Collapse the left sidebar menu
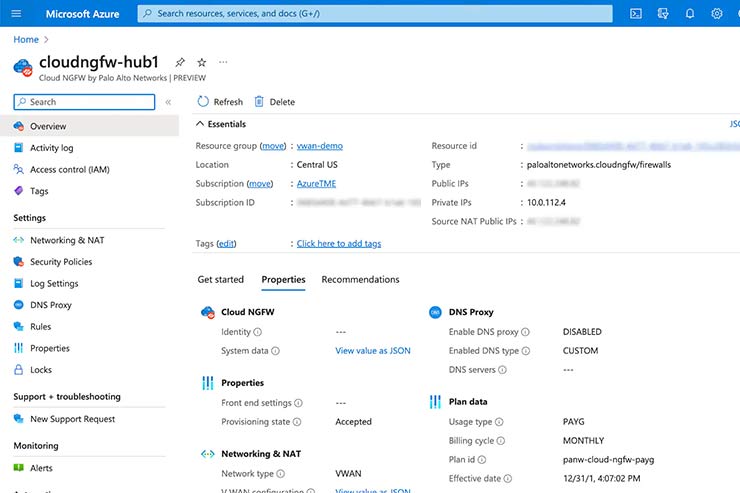This screenshot has width=740, height=493. point(168,102)
